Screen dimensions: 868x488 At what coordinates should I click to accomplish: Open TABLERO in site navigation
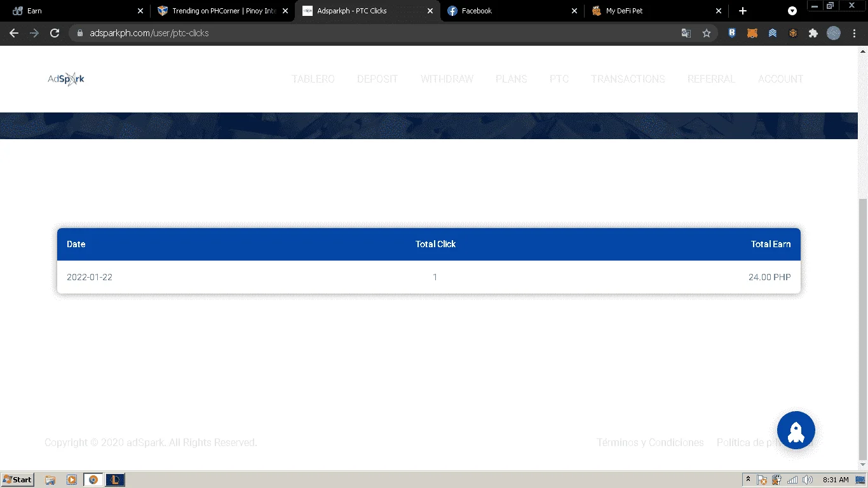point(313,79)
